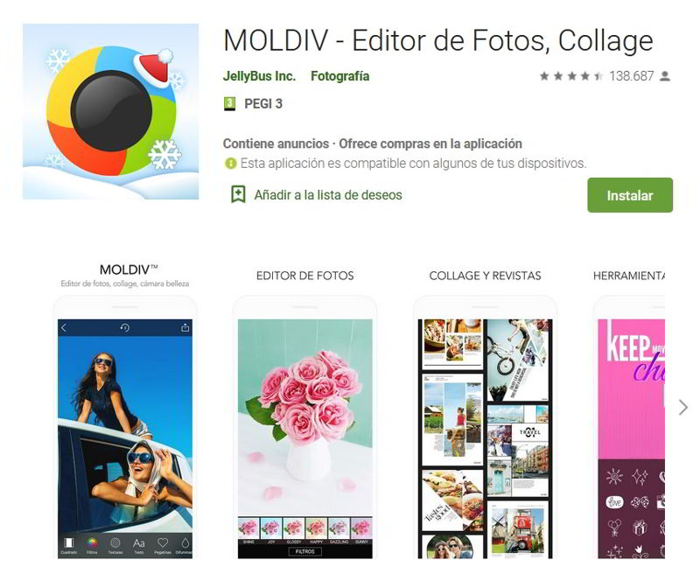
Task: Click the PEGI 3 rating badge icon
Action: pos(229,103)
